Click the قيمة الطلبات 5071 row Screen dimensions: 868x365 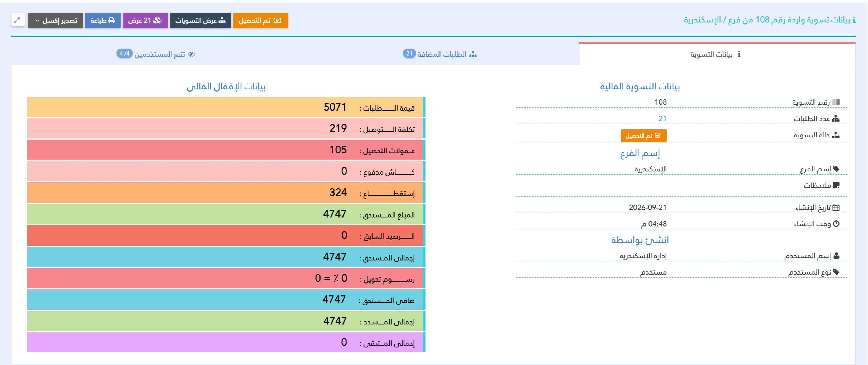226,107
